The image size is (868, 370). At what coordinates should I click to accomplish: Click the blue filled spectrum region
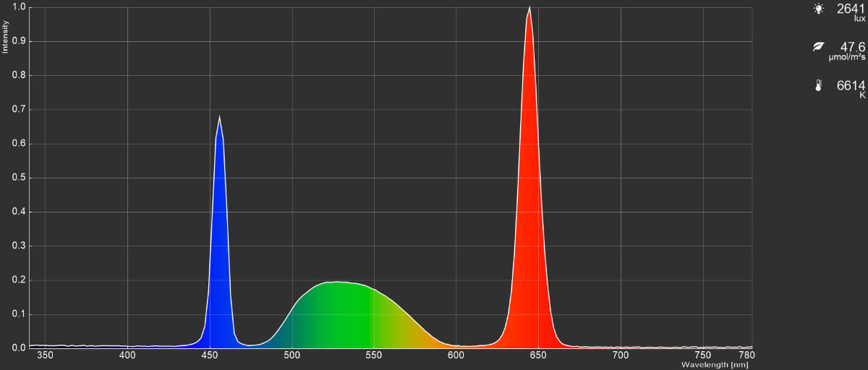(x=219, y=253)
